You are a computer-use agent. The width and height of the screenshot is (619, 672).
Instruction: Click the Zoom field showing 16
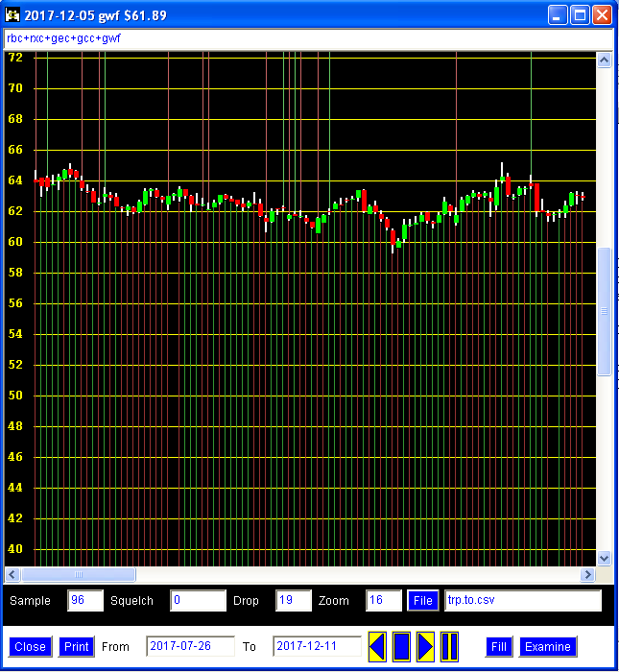click(x=383, y=600)
